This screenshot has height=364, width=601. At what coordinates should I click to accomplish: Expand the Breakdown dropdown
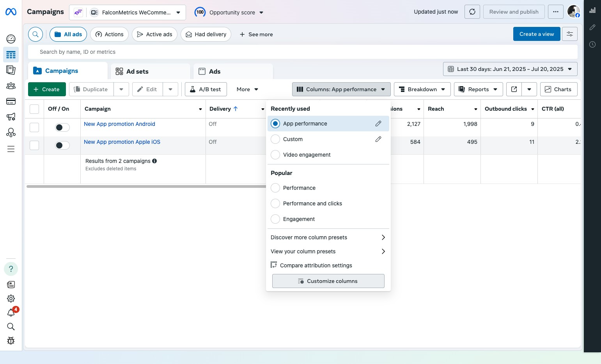point(422,89)
